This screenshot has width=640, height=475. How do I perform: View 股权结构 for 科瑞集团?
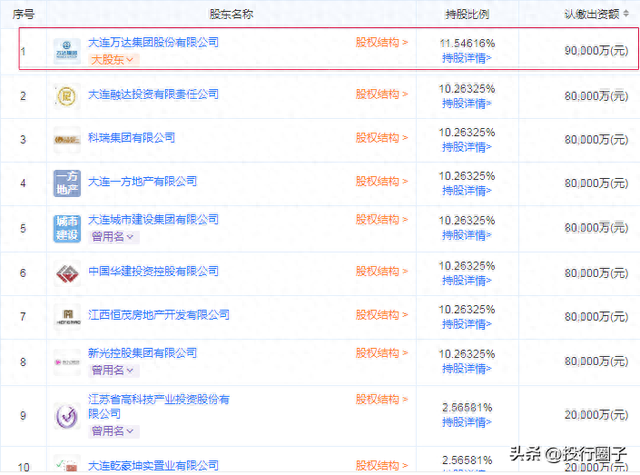(382, 138)
